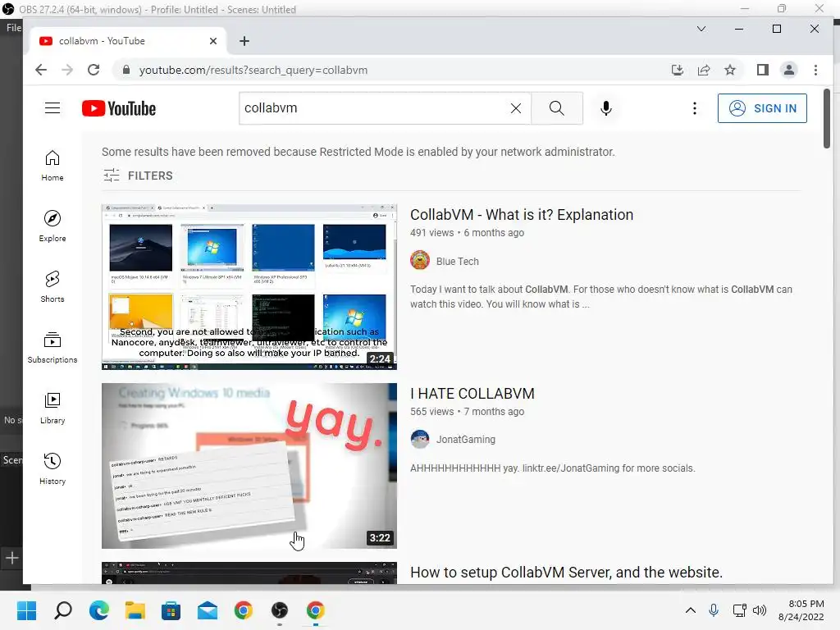This screenshot has width=840, height=630.
Task: Open Explore in YouTube sidebar
Action: 52,226
